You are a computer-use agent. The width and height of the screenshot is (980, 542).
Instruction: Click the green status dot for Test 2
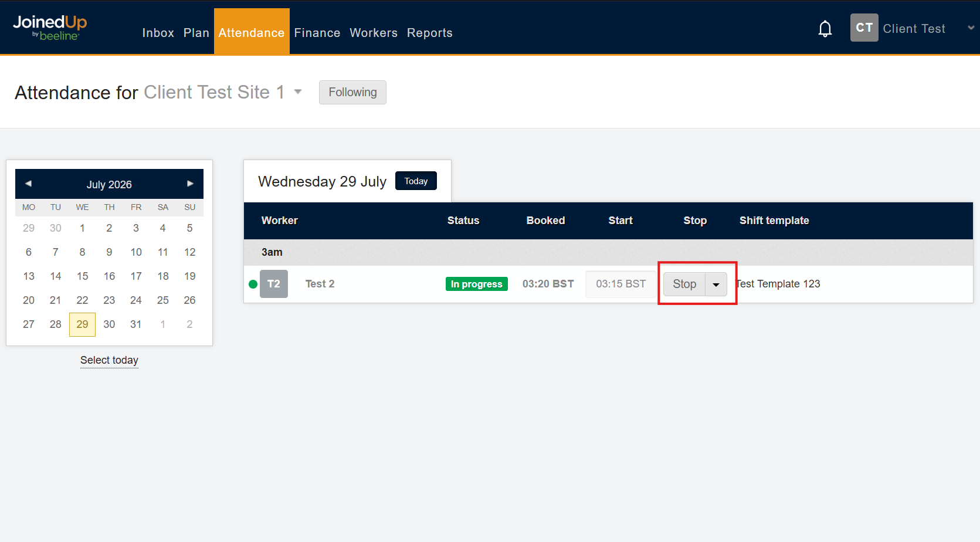tap(253, 284)
